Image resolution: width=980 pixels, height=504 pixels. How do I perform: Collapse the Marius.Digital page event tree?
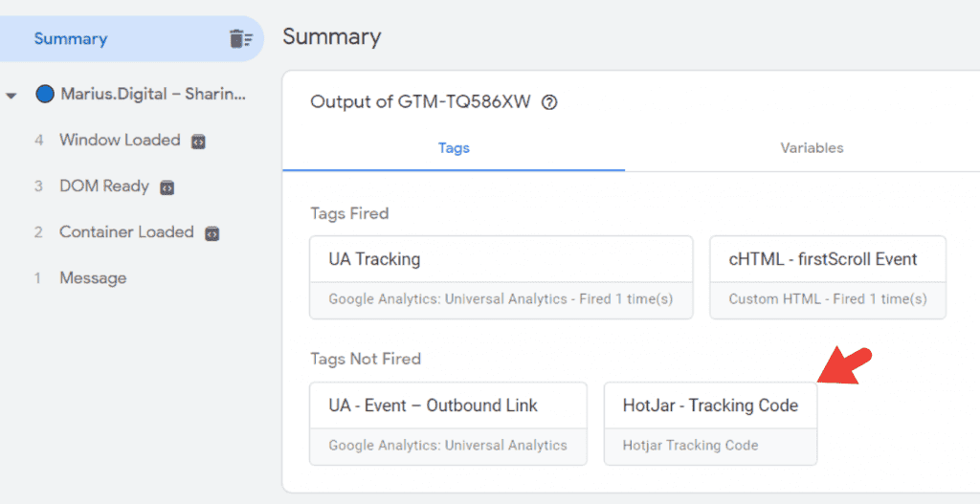pyautogui.click(x=11, y=95)
